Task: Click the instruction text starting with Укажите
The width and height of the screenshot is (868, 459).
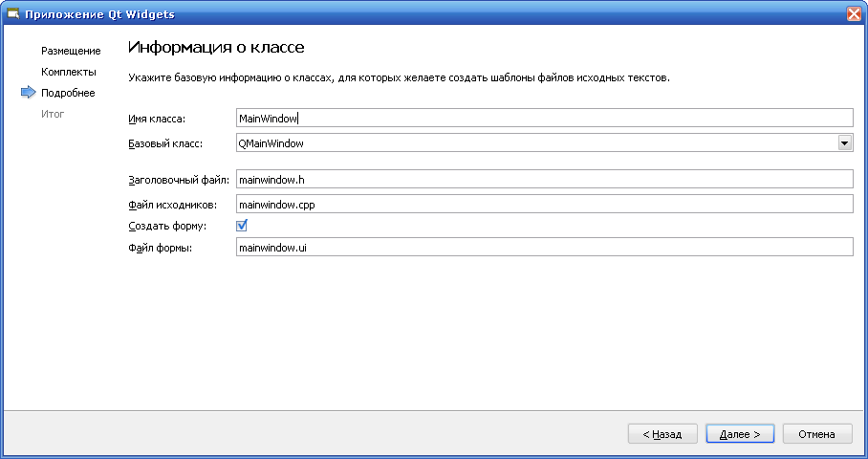Action: click(x=400, y=78)
